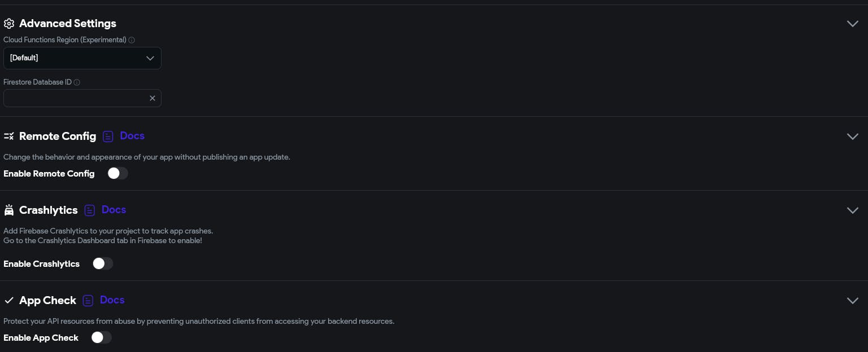Image resolution: width=868 pixels, height=352 pixels.
Task: Clear the Firestore Database ID field
Action: point(152,98)
